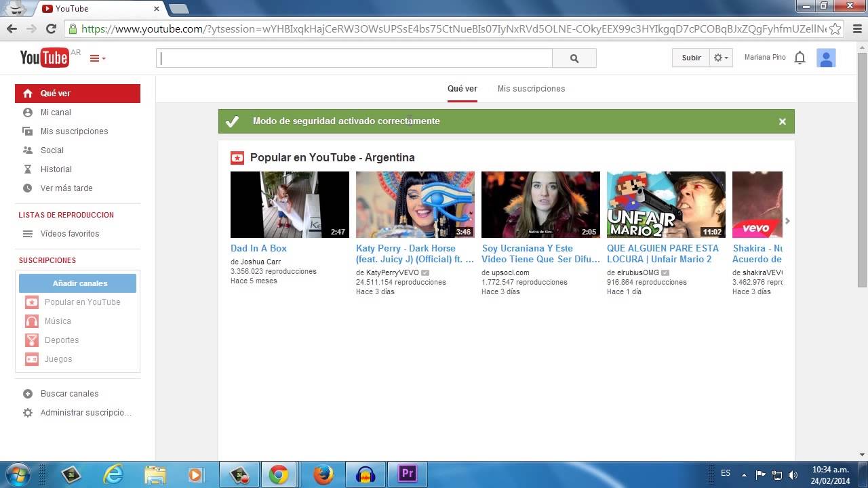Select Qué ver in the sidebar
This screenshot has height=488, width=868.
77,94
